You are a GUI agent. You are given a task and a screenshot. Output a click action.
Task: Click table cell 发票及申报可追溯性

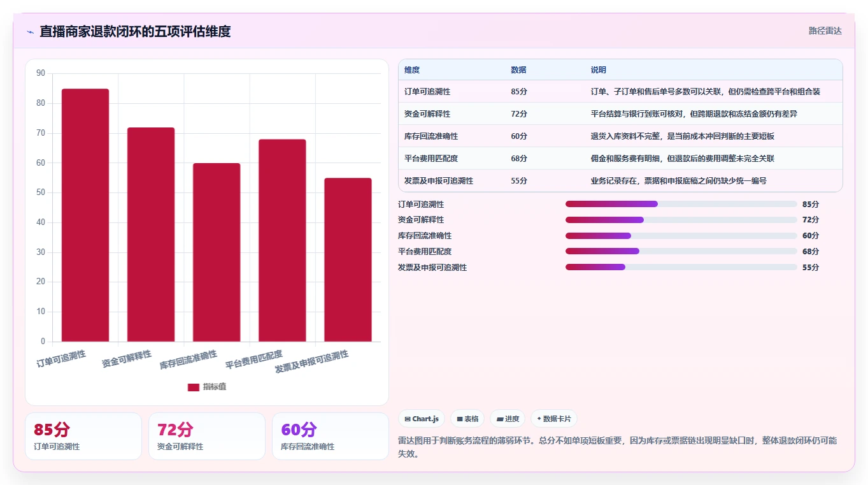[439, 181]
